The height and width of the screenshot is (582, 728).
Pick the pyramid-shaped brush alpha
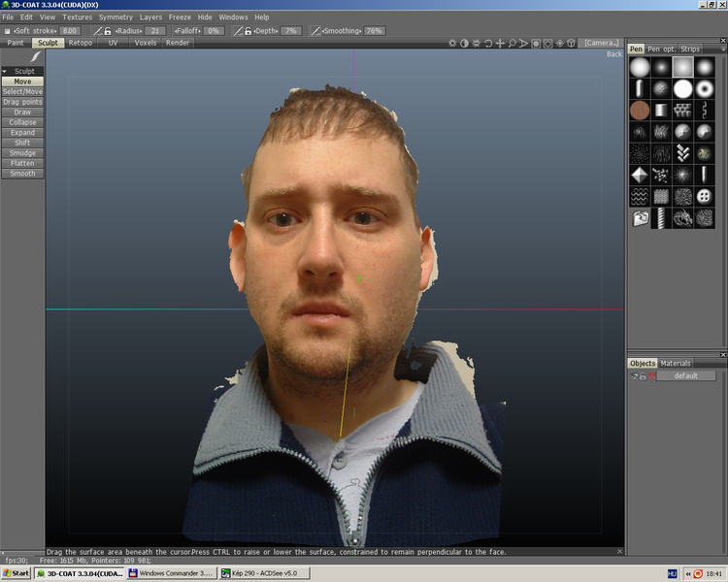click(x=639, y=175)
